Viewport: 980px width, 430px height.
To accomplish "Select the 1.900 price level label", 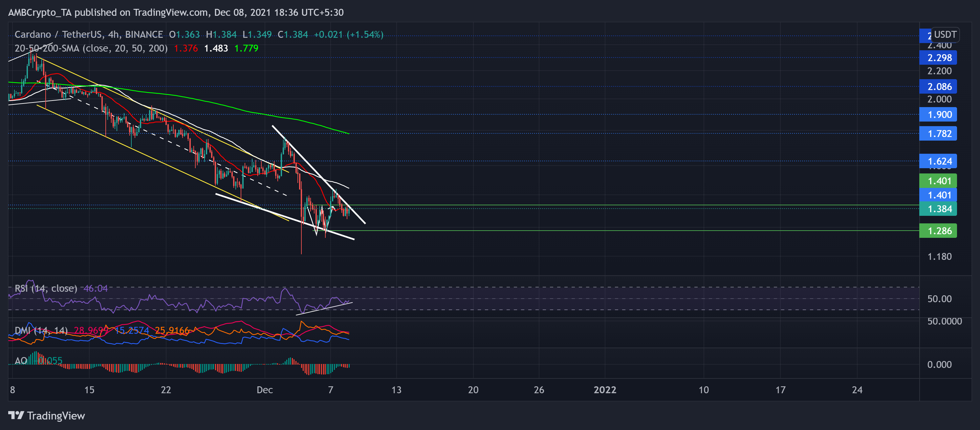I will click(938, 115).
